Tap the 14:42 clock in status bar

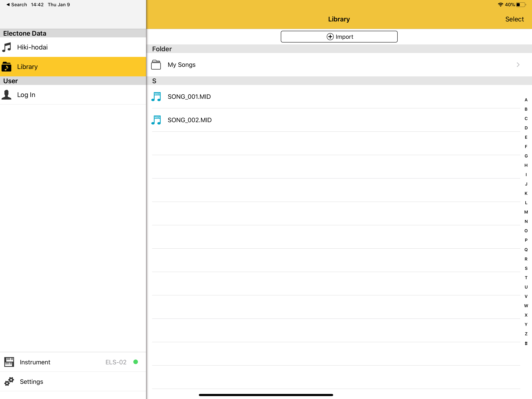37,4
